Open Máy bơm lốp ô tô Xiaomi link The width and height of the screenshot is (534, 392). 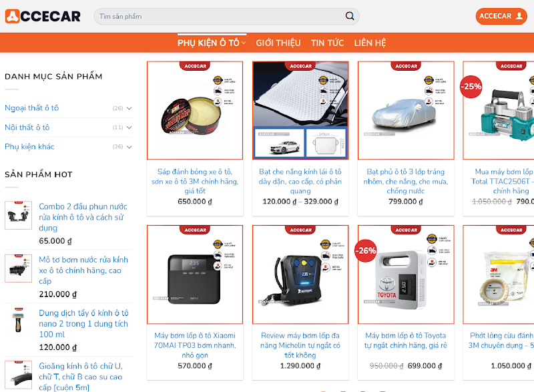[195, 345]
